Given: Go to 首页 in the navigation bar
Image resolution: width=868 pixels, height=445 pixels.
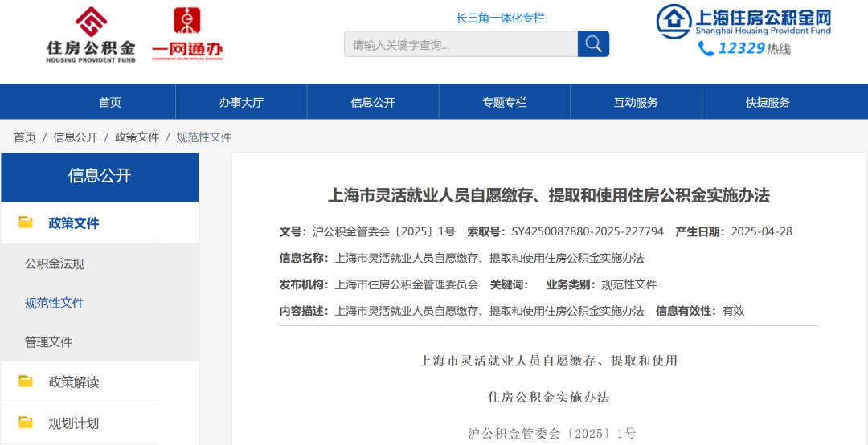Looking at the screenshot, I should click(110, 102).
